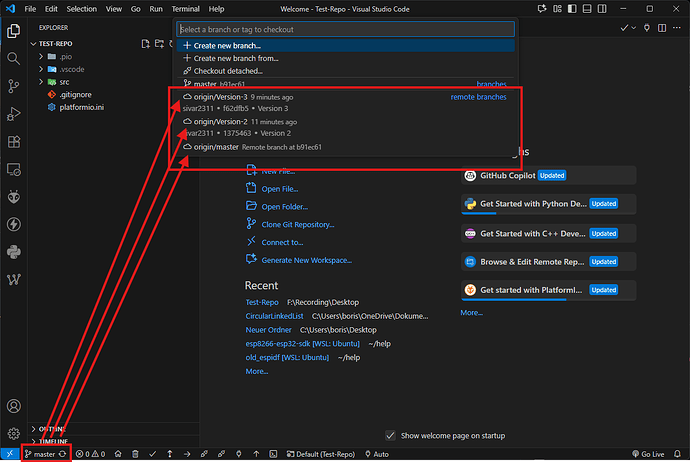Open the PlatformIO alien icon view

click(14, 197)
